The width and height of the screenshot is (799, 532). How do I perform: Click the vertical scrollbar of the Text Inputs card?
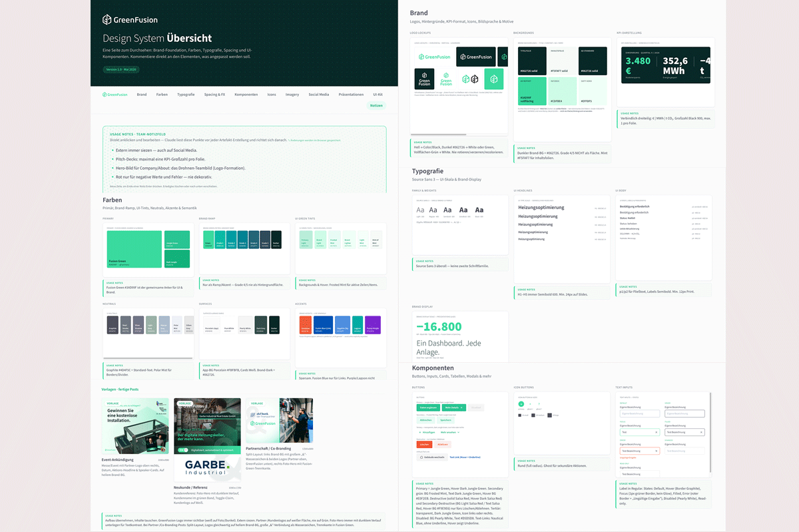pyautogui.click(x=710, y=433)
